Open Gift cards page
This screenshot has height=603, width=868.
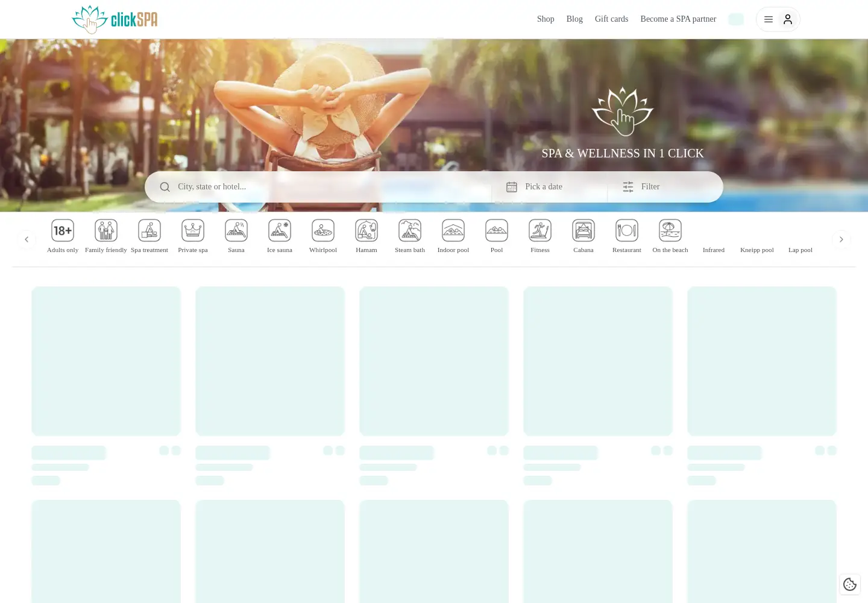(611, 19)
